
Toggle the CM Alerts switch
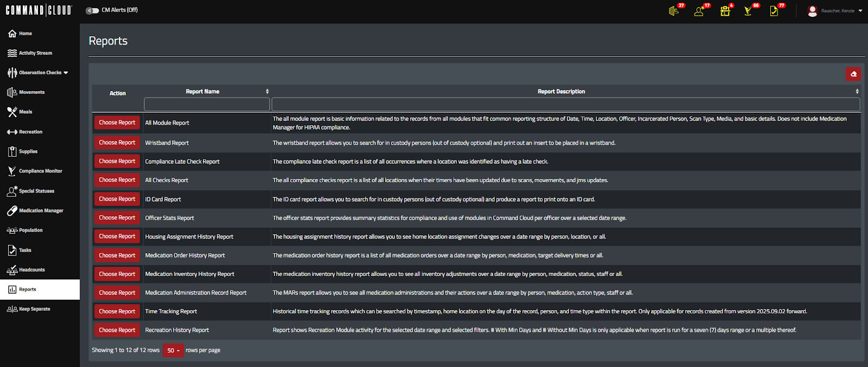tap(92, 10)
